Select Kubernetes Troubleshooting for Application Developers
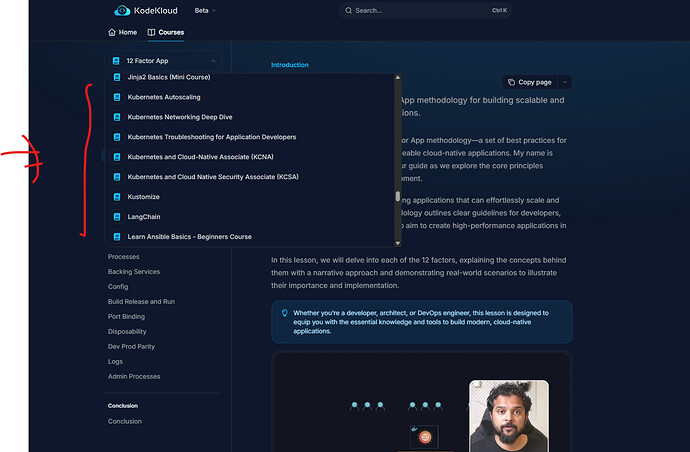 tap(251, 137)
